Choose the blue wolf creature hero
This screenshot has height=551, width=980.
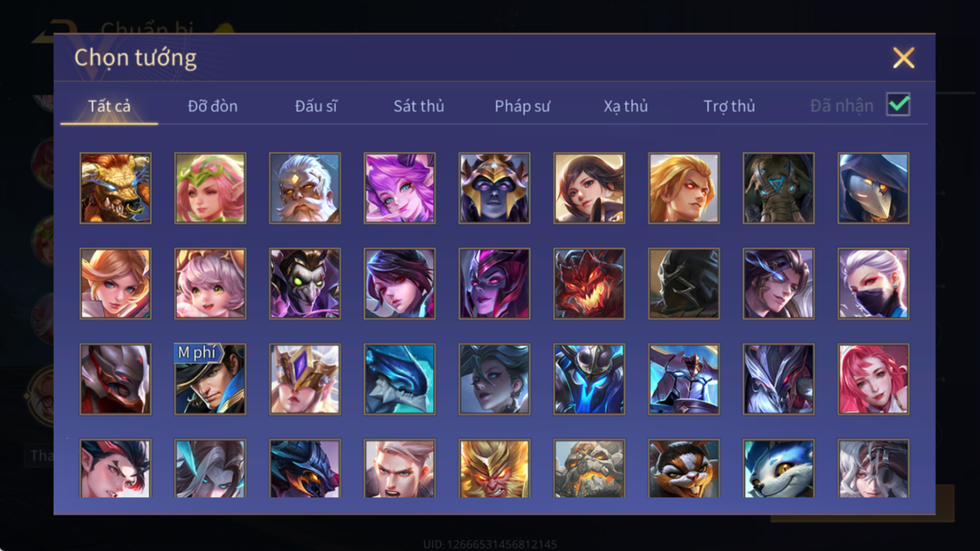778,468
